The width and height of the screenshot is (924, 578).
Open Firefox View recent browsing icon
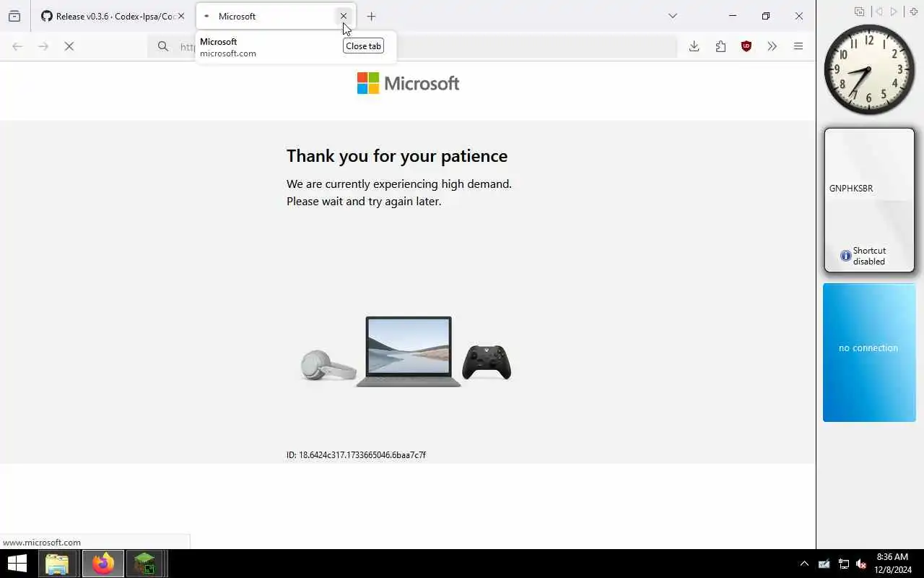coord(14,16)
